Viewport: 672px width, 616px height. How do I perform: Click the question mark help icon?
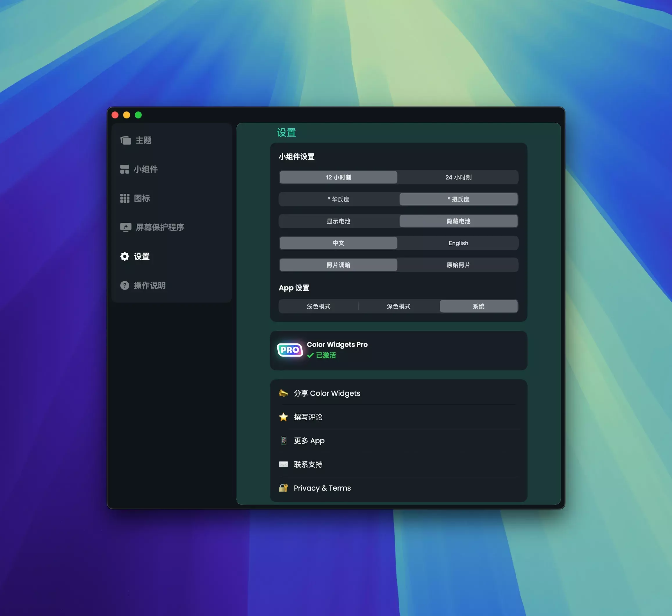point(124,285)
